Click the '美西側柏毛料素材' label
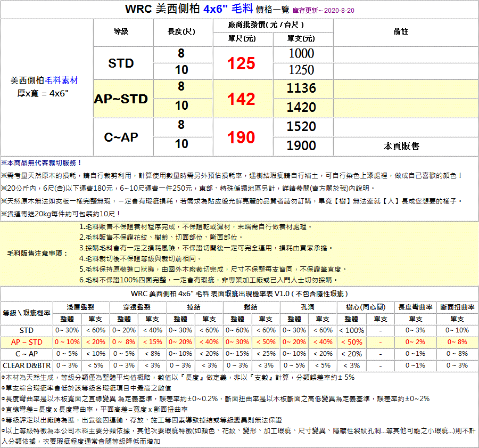 tap(44, 80)
